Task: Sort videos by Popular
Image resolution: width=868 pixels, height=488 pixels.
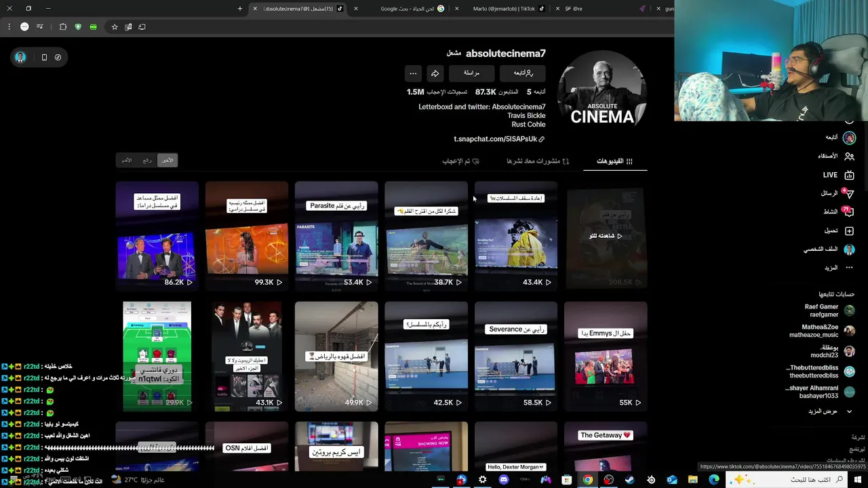Action: 147,161
